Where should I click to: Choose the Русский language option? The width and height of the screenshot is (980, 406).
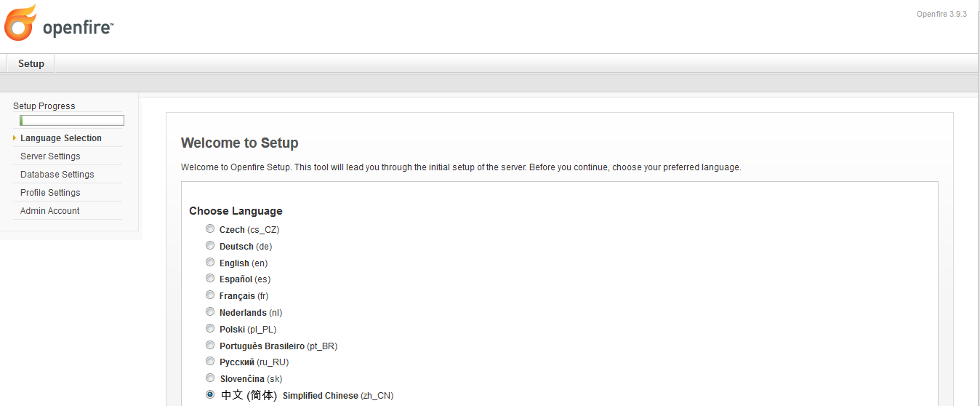pos(210,362)
